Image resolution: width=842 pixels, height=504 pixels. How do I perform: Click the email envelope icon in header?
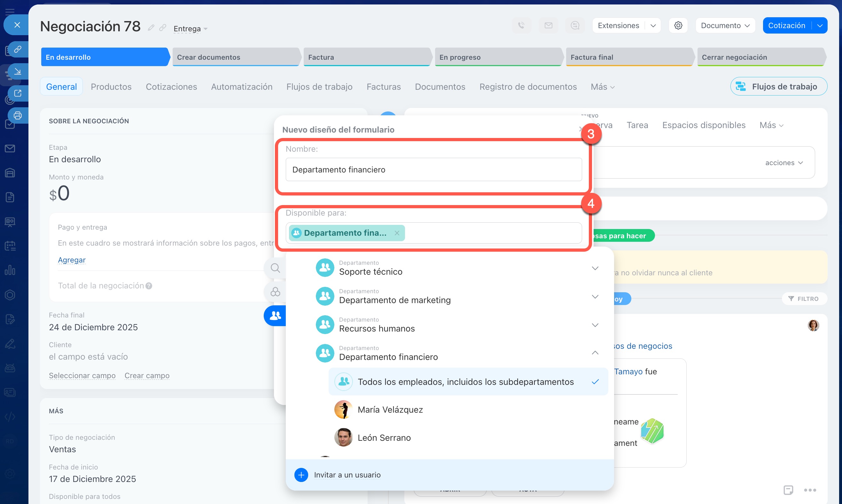[548, 26]
